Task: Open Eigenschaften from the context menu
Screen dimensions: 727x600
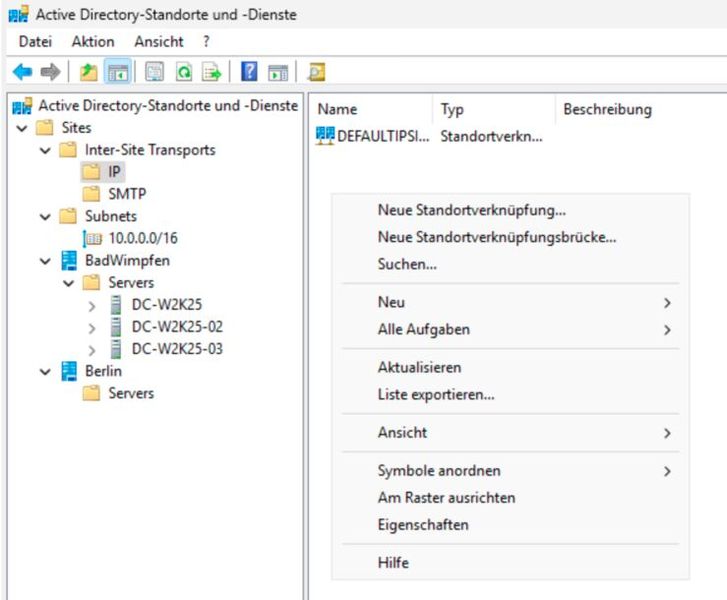Action: coord(510,524)
